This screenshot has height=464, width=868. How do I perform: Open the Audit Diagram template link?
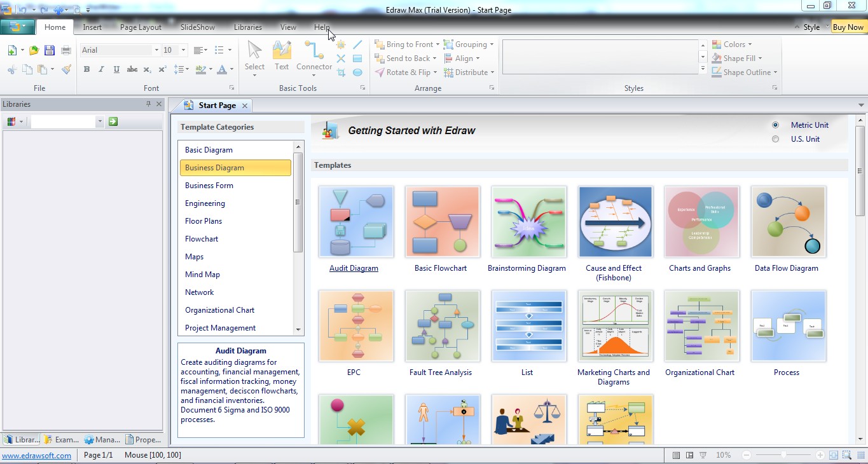coord(354,268)
